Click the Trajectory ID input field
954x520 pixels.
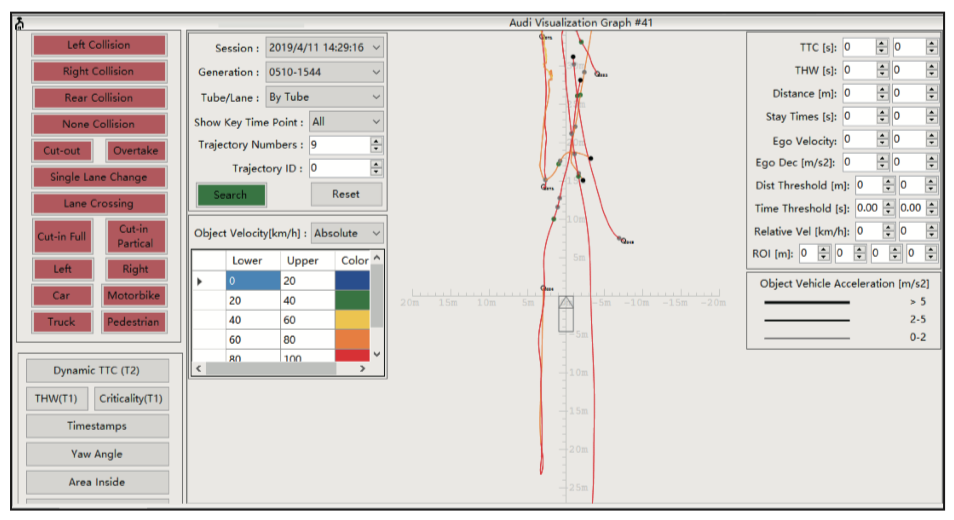[339, 168]
